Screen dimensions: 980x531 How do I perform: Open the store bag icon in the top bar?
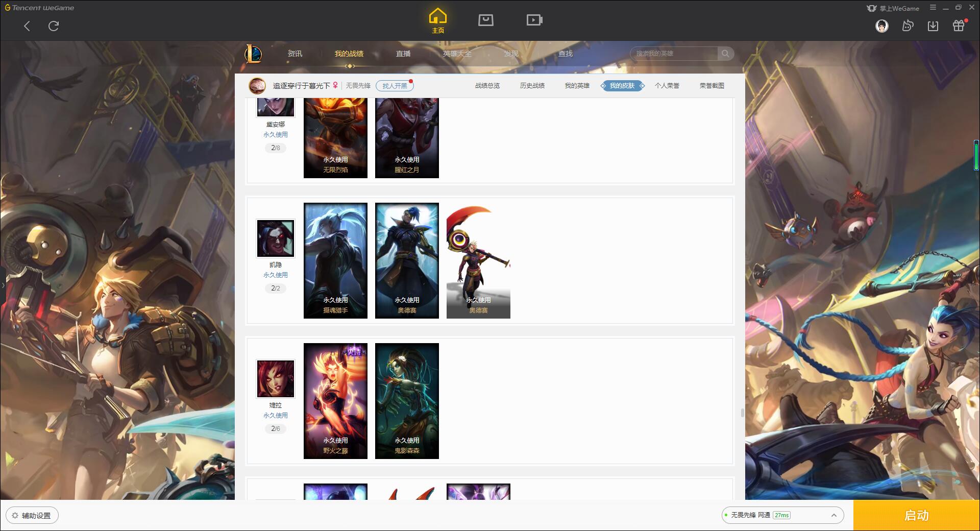tap(485, 20)
